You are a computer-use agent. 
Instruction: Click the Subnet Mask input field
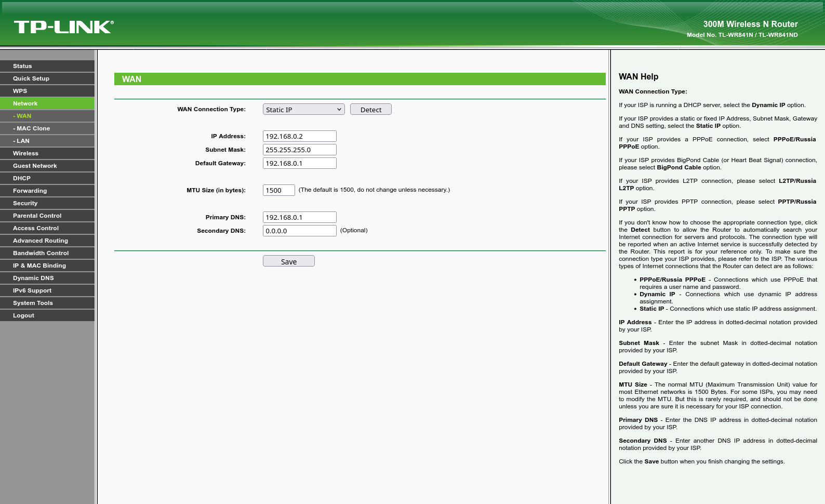click(300, 150)
